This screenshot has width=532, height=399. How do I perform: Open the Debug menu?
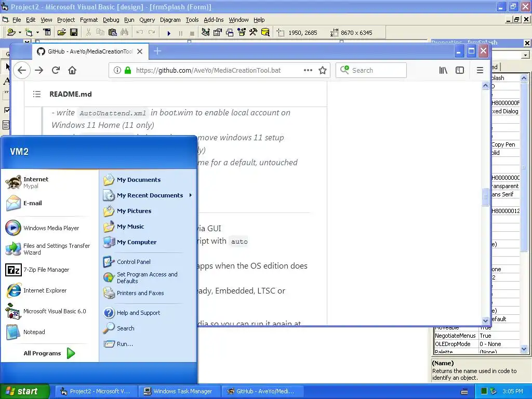(111, 20)
